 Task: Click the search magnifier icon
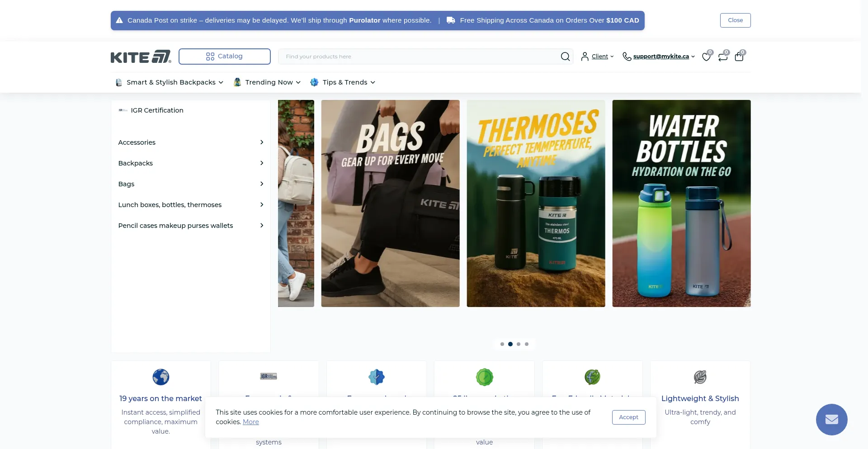point(565,57)
